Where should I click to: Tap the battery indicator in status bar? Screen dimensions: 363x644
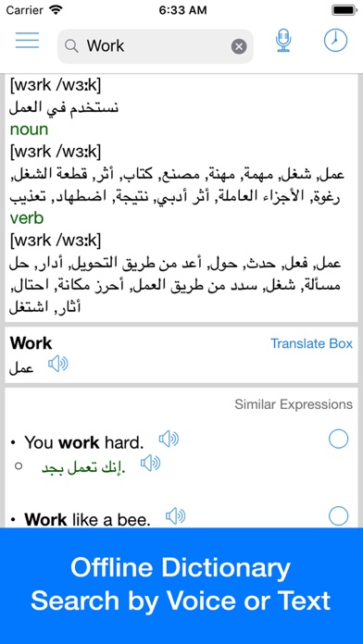point(344,10)
